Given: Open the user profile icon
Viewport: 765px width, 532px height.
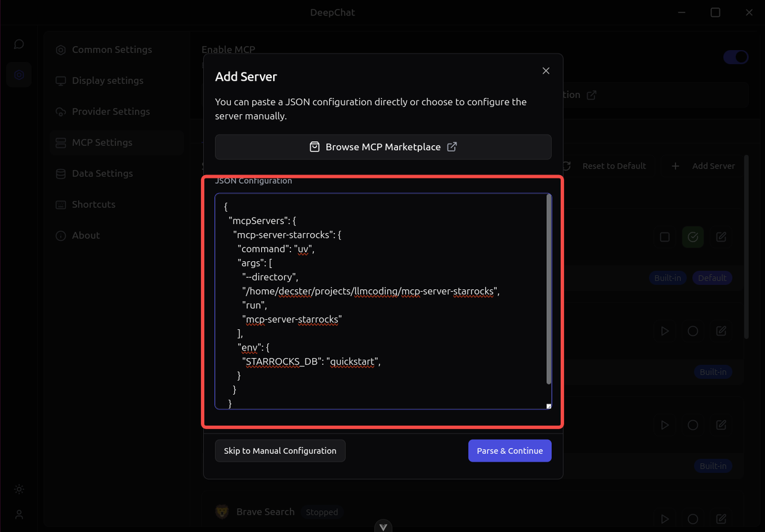Looking at the screenshot, I should pos(19,514).
